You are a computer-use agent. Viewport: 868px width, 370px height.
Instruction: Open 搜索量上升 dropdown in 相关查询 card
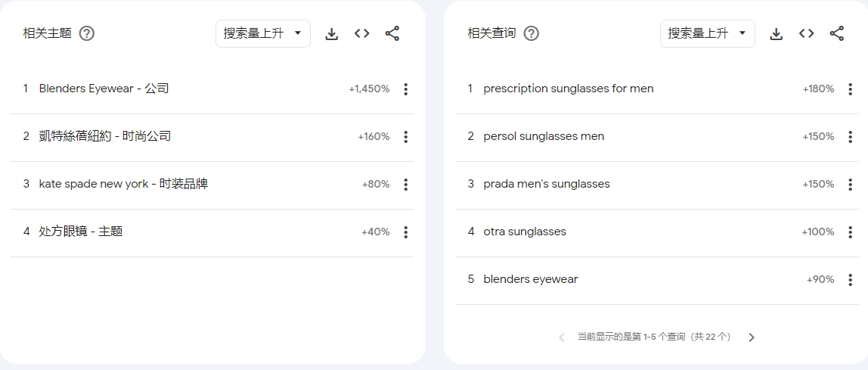coord(708,34)
